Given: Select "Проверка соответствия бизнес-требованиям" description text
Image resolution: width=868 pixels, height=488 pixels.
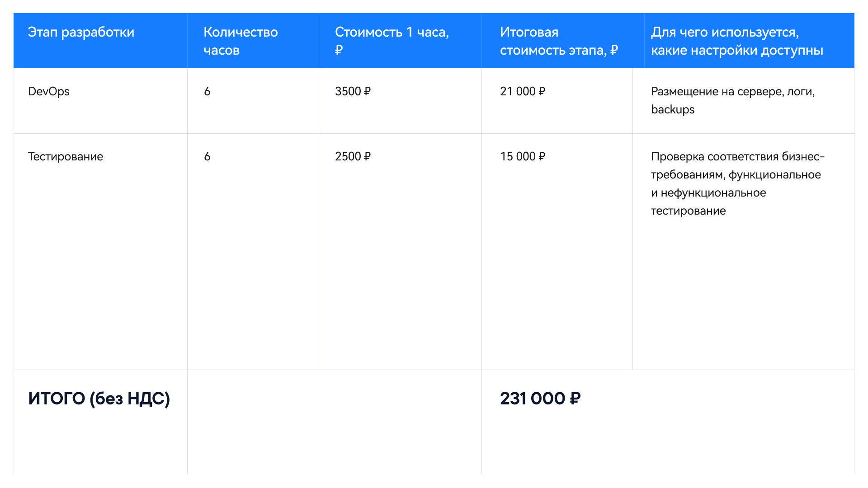Looking at the screenshot, I should click(737, 165).
